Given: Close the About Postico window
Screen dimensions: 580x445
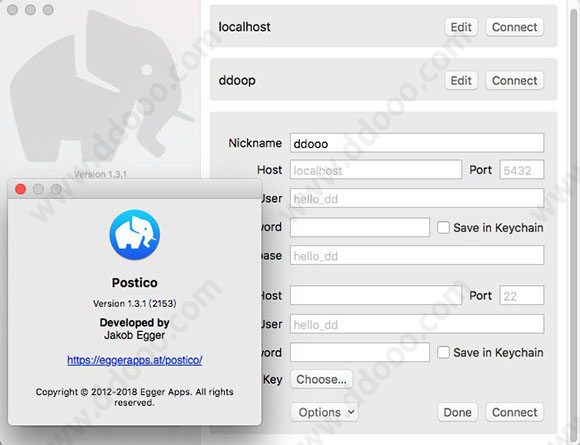Looking at the screenshot, I should 20,189.
